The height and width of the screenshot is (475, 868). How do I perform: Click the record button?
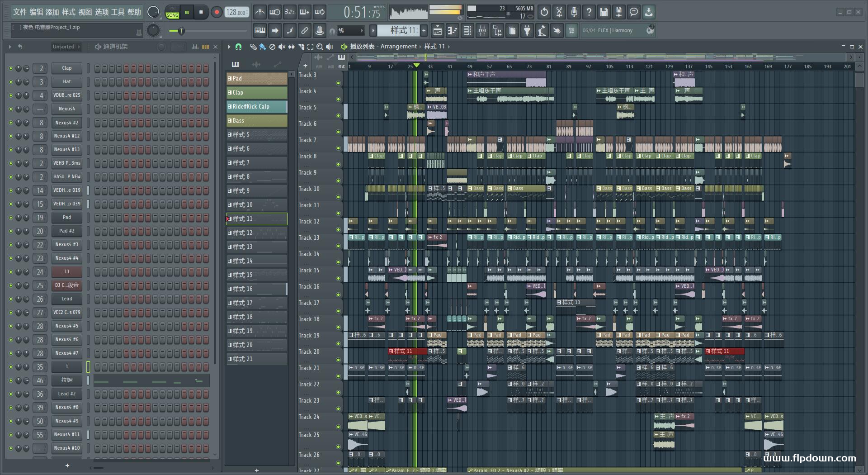pyautogui.click(x=217, y=12)
